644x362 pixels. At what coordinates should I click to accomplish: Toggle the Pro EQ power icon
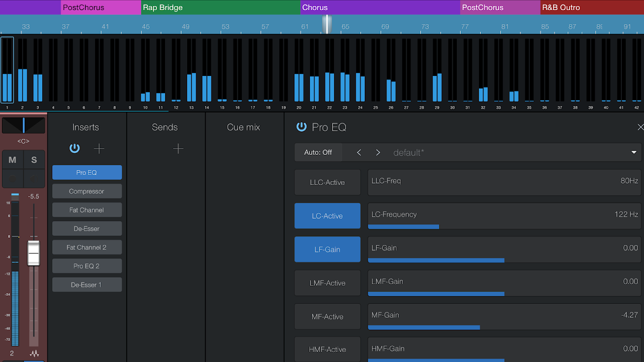pyautogui.click(x=301, y=127)
